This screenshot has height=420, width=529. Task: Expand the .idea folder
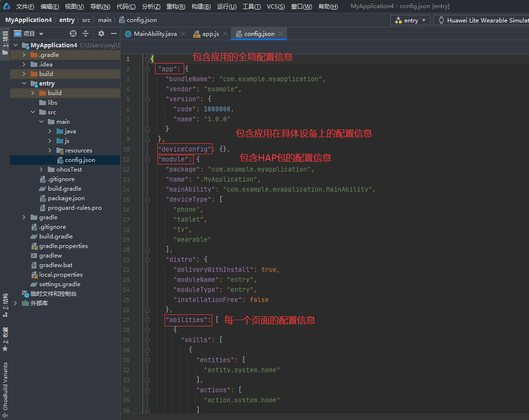(24, 64)
